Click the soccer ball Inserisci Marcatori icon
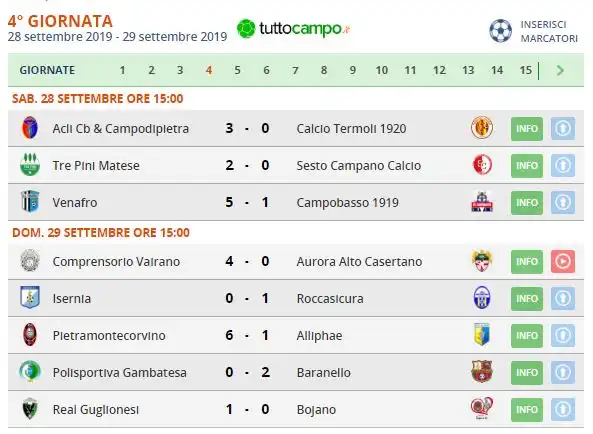Image resolution: width=593 pixels, height=434 pixels. 500,31
